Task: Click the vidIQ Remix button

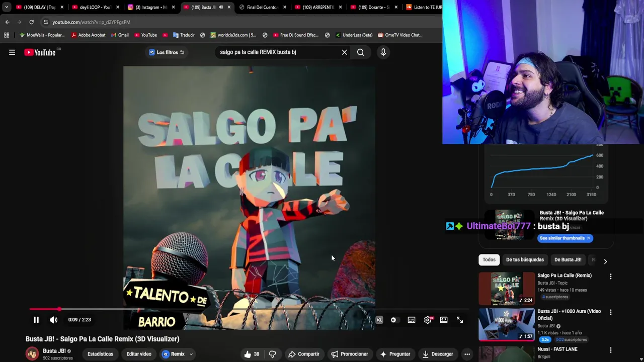Action: [x=174, y=354]
